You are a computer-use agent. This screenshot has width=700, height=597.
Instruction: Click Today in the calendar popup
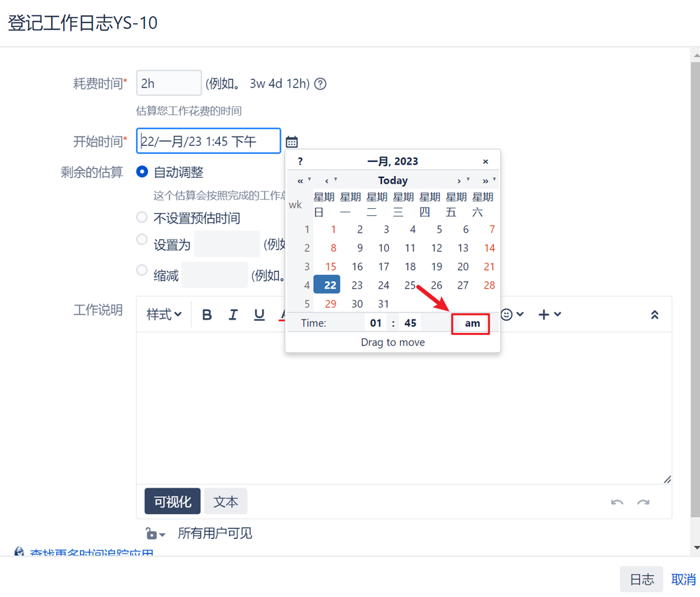(x=393, y=180)
